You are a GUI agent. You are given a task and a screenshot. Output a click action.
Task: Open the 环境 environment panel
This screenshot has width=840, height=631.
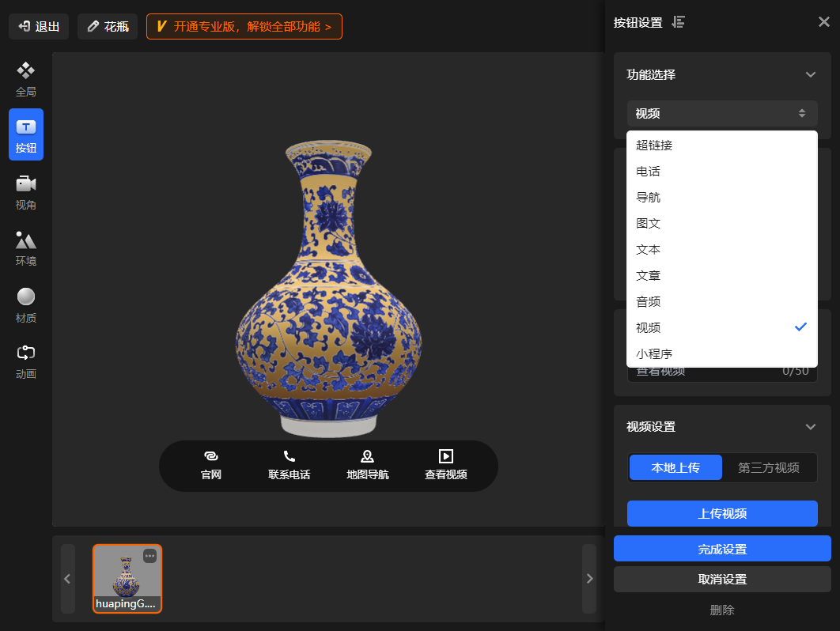coord(26,248)
